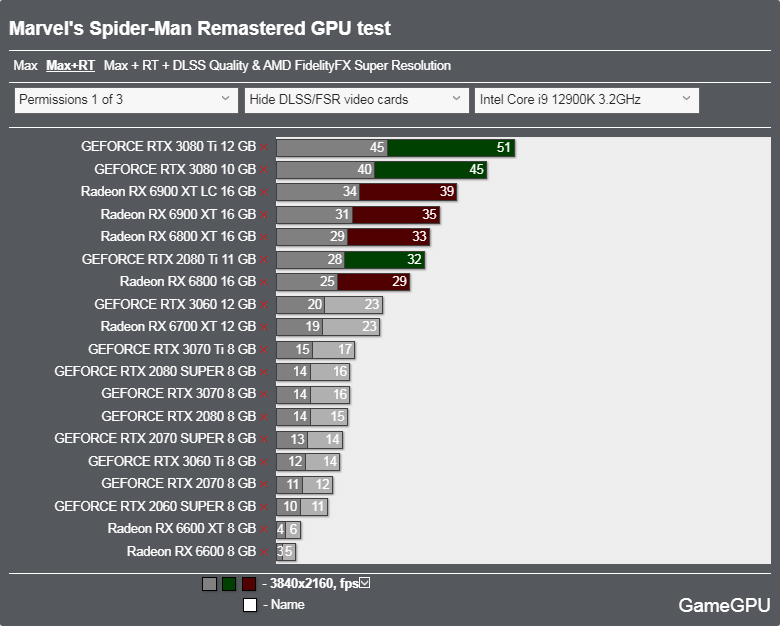Click red X beside GEFORCE RTX 3070 8 GB
Viewport: 780px width, 626px height.
pos(264,394)
